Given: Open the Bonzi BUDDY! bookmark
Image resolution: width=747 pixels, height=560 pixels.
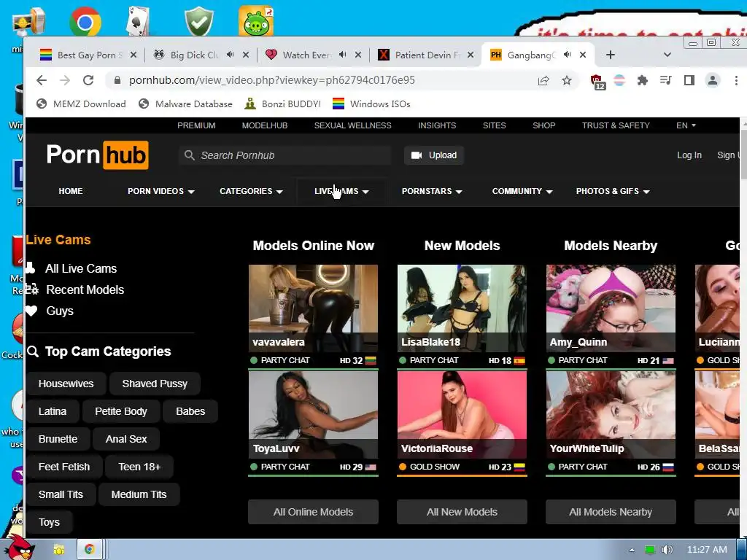Looking at the screenshot, I should (x=282, y=104).
